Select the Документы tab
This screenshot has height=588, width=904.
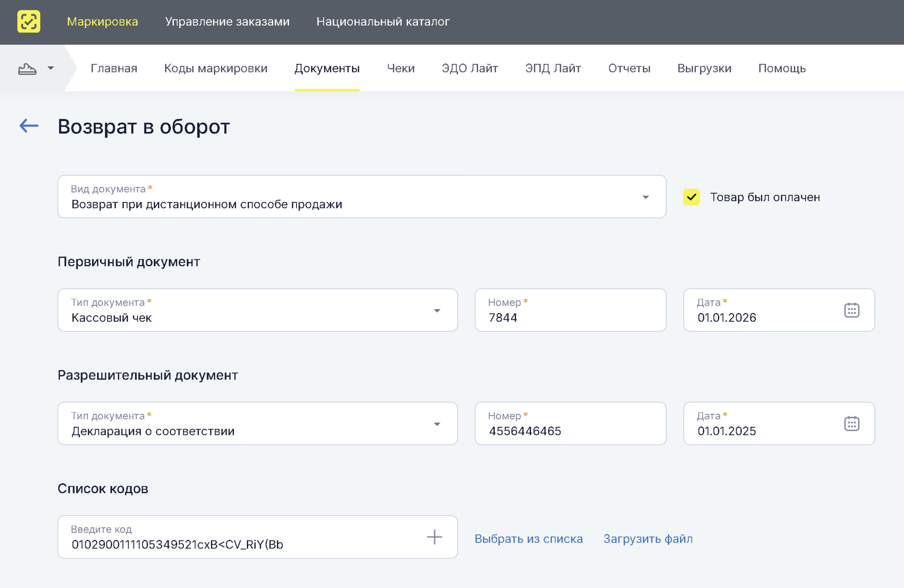[327, 68]
